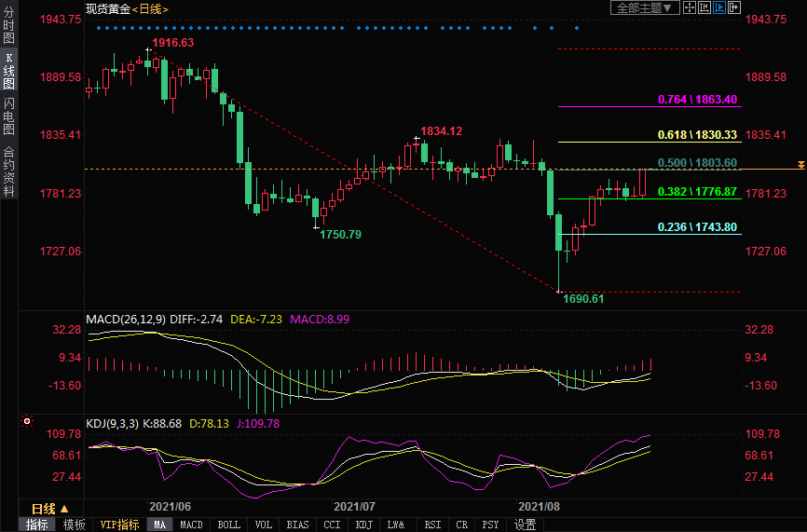The image size is (807, 532).
Task: Click the orange arrow marker at right edge
Action: 800,165
